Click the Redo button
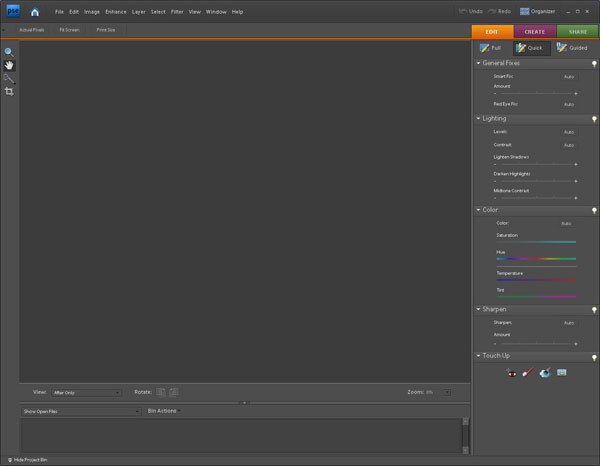The height and width of the screenshot is (466, 600). (499, 11)
